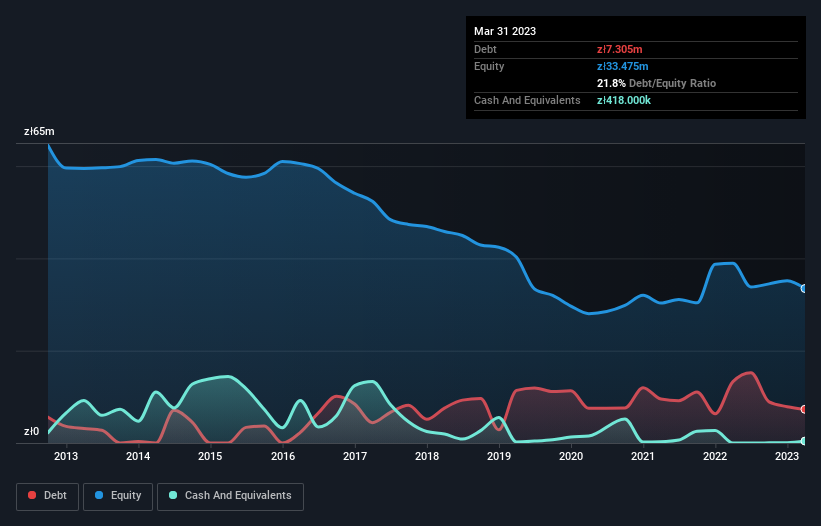
Task: Click the red Debt legend dot
Action: point(32,495)
